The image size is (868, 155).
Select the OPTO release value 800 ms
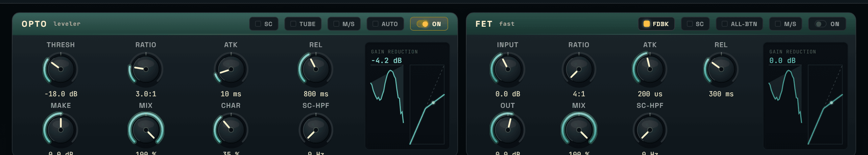coord(316,94)
